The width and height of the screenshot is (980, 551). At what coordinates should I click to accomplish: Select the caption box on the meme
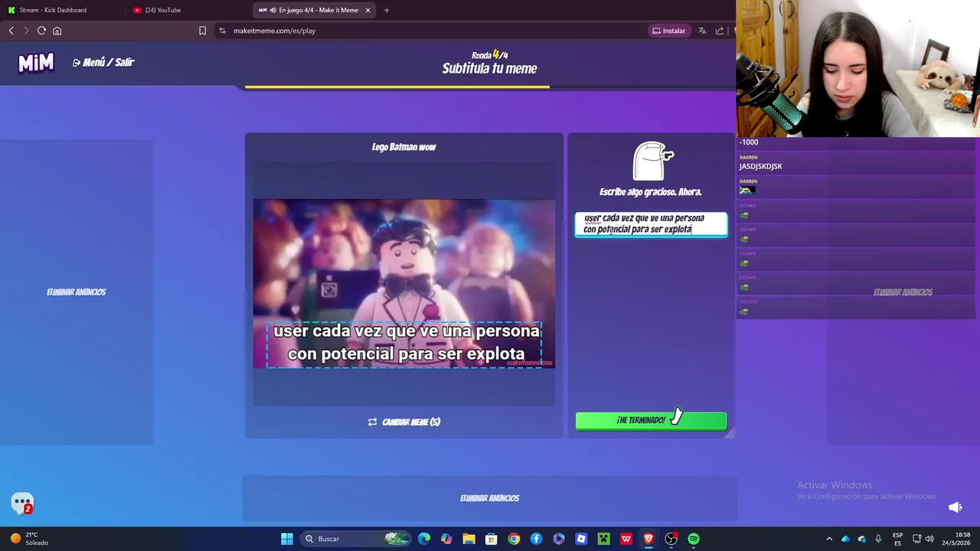[405, 344]
